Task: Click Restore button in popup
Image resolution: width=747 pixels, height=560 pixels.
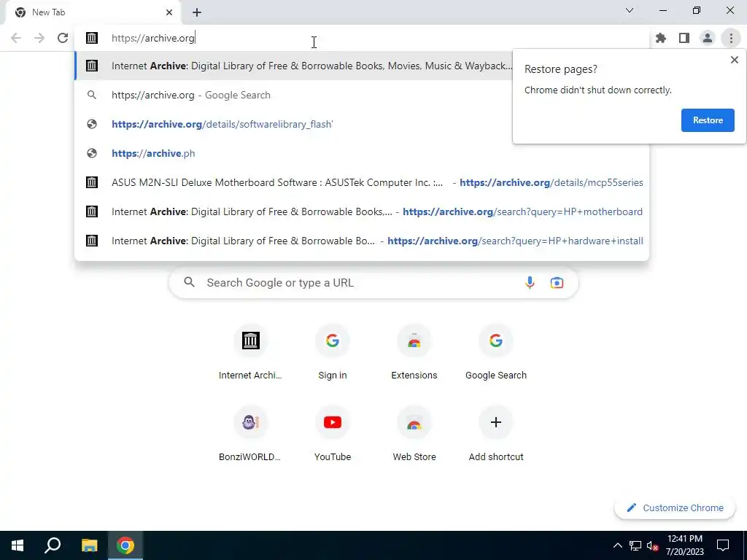Action: [708, 120]
